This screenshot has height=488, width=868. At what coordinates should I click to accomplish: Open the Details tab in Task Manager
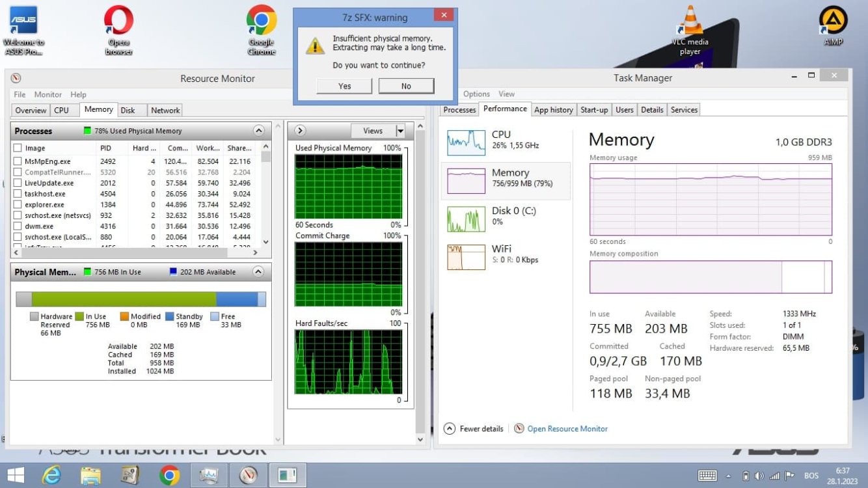click(651, 110)
